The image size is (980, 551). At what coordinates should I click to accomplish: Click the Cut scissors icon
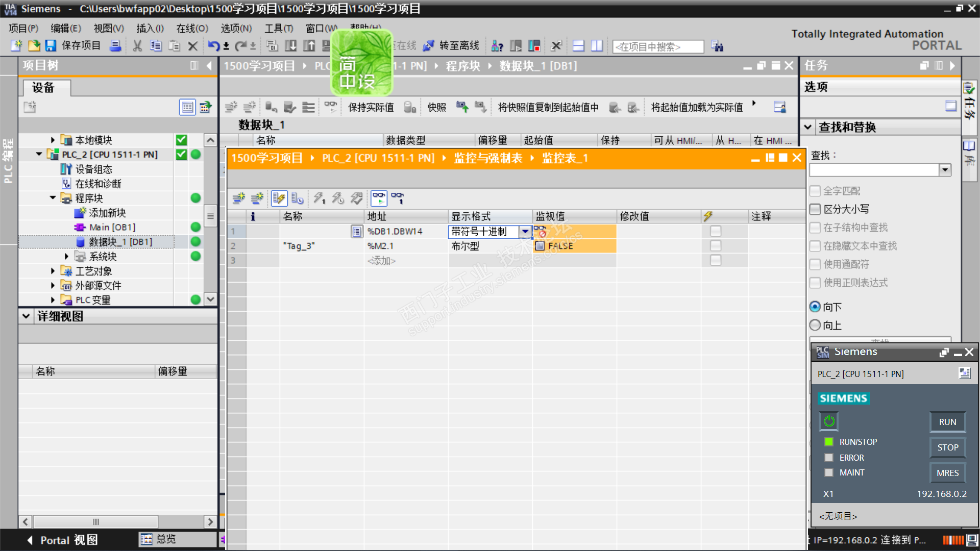click(137, 46)
